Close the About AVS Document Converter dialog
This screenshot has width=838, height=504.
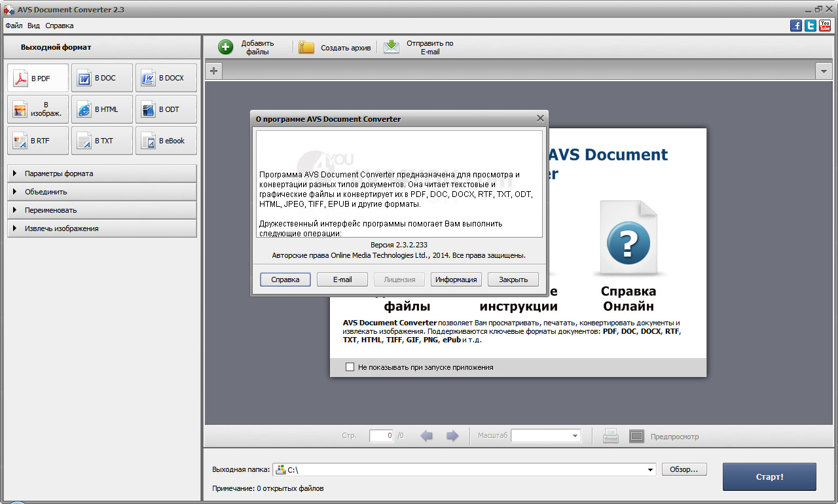(540, 118)
